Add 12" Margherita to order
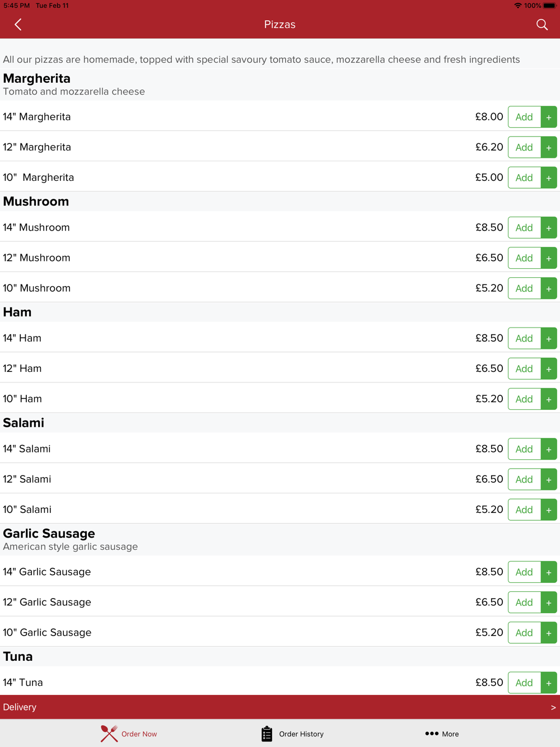 524,147
